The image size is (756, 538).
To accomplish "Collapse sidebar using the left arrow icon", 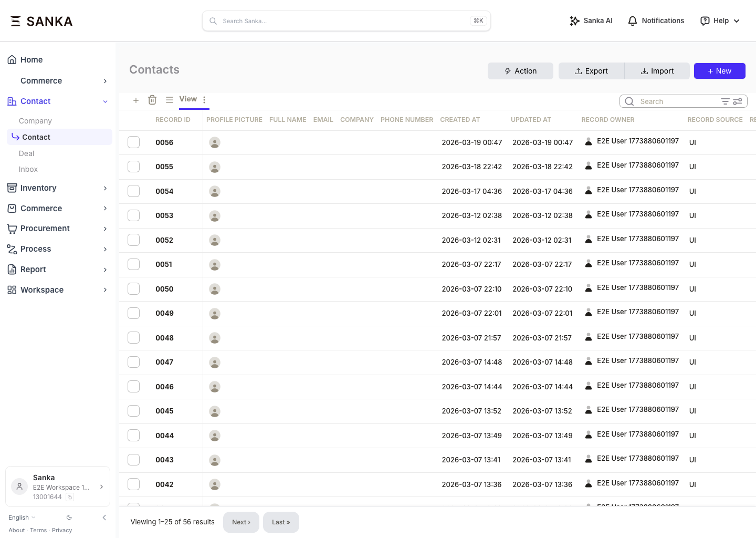I will [104, 518].
